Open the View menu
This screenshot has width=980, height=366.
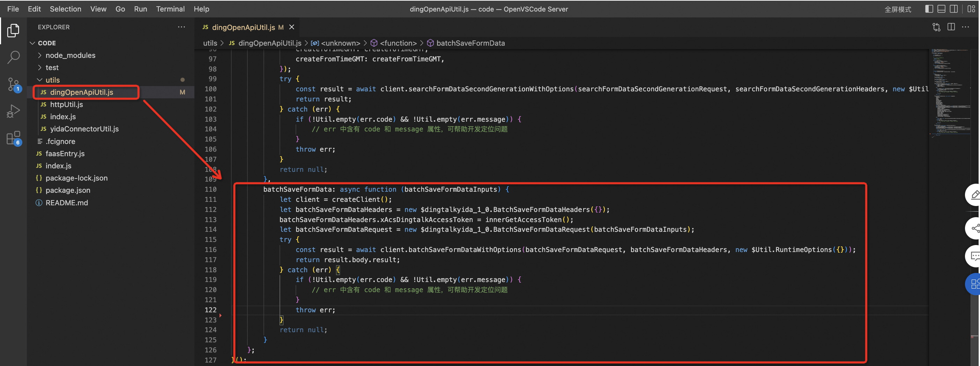(98, 9)
